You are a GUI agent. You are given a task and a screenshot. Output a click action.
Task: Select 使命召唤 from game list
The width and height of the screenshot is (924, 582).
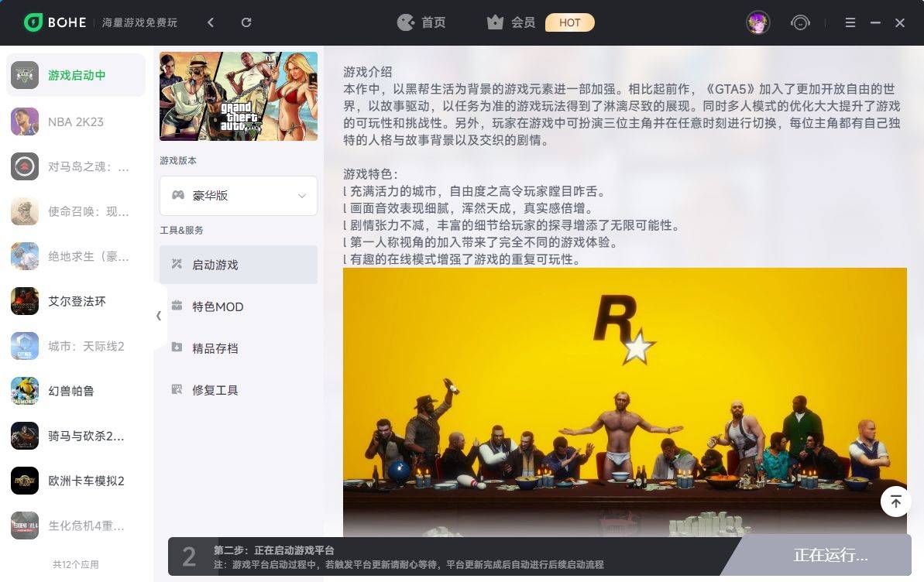click(76, 211)
